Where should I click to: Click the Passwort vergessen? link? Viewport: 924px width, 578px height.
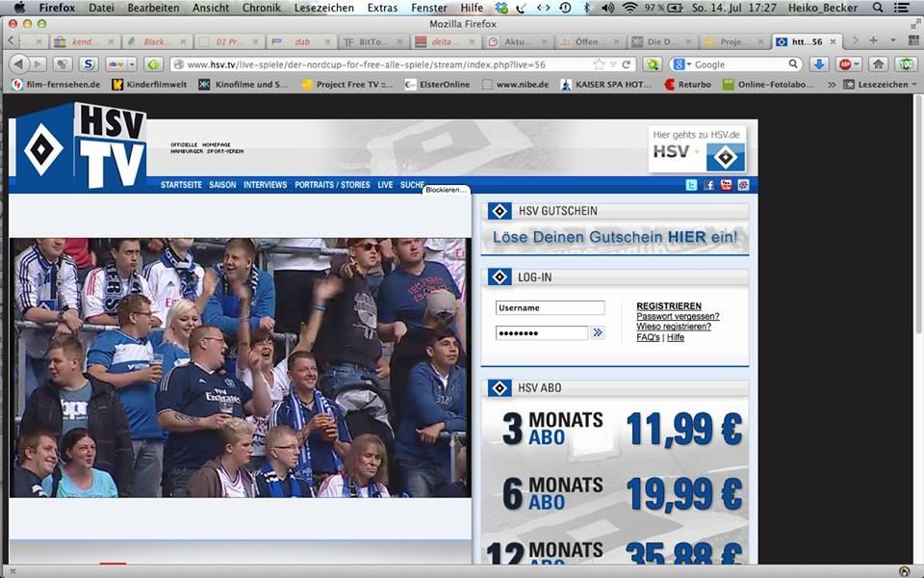pos(678,316)
